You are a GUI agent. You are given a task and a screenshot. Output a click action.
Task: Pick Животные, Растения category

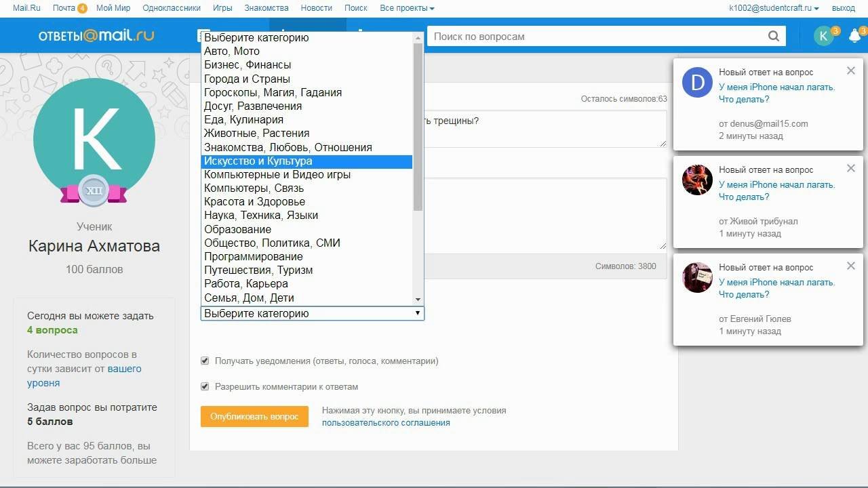point(307,134)
